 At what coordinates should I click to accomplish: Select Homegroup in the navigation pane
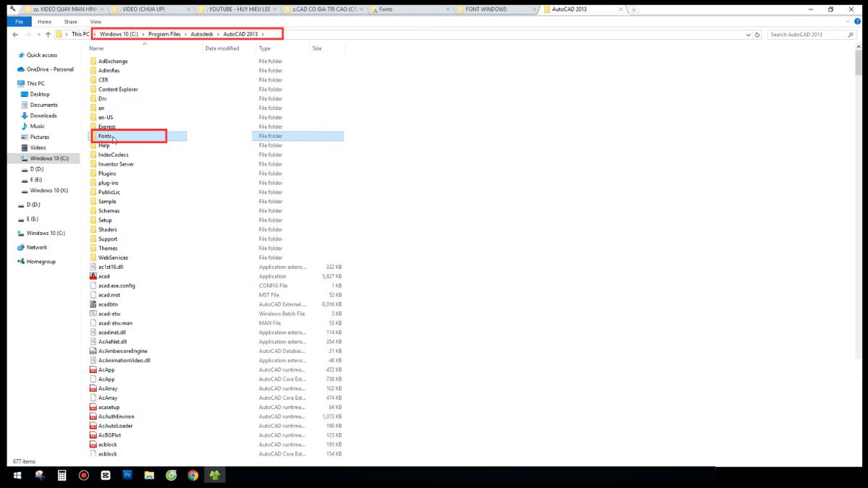click(41, 262)
